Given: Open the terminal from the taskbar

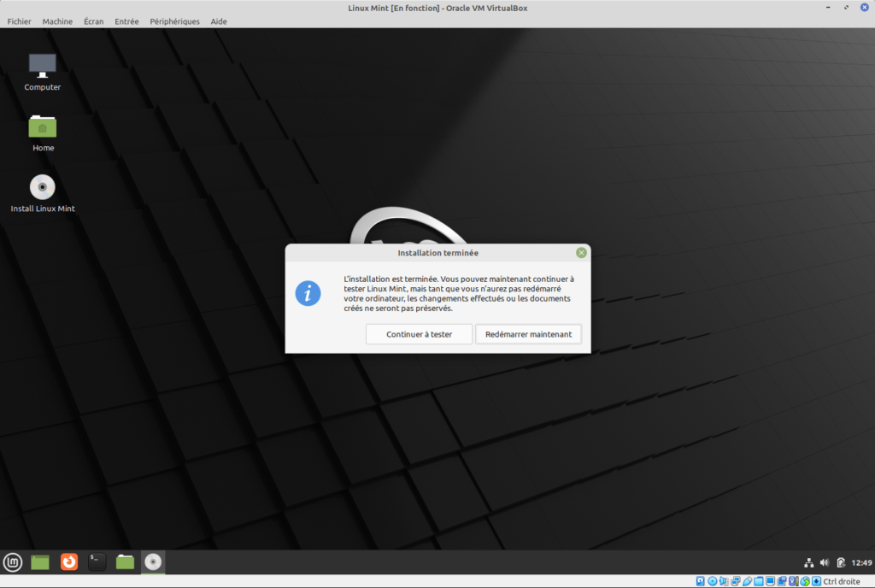Looking at the screenshot, I should [x=96, y=562].
